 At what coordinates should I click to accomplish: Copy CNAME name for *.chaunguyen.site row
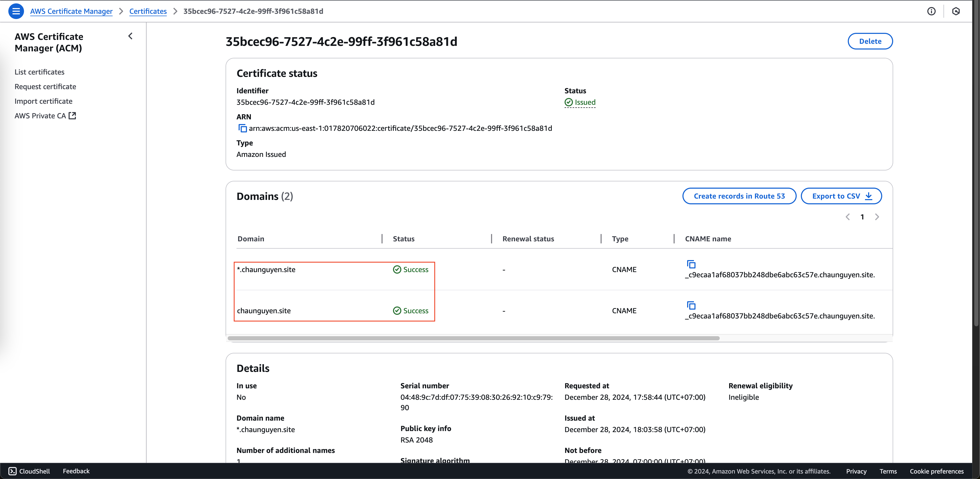[691, 264]
